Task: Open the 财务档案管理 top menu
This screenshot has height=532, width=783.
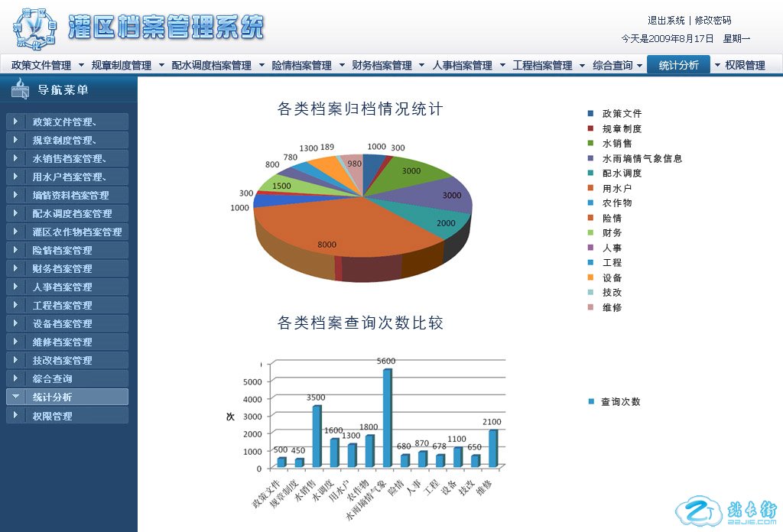Action: click(382, 65)
